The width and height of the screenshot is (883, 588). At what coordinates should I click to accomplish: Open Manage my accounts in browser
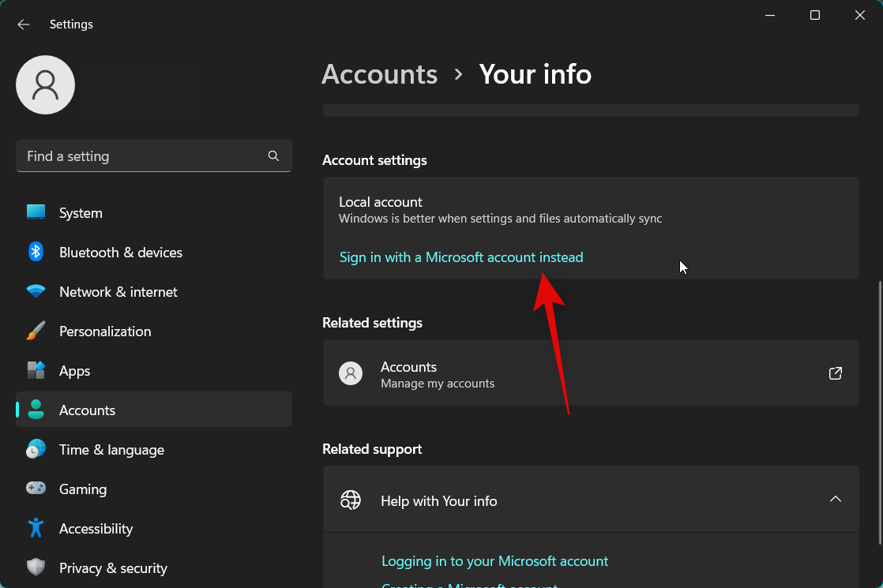(835, 373)
